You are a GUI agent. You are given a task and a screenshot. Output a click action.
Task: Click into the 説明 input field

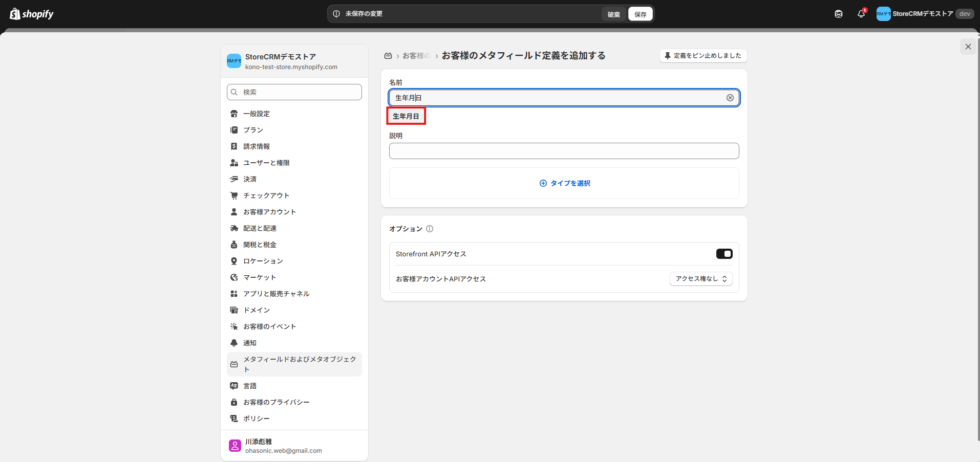564,151
